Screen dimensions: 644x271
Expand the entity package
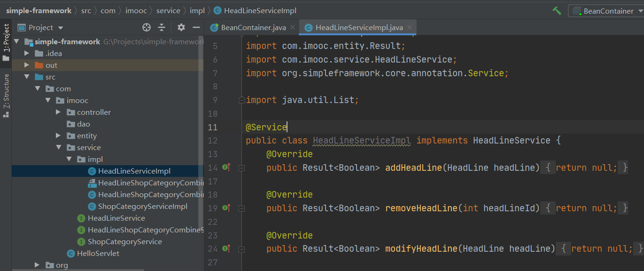click(58, 135)
